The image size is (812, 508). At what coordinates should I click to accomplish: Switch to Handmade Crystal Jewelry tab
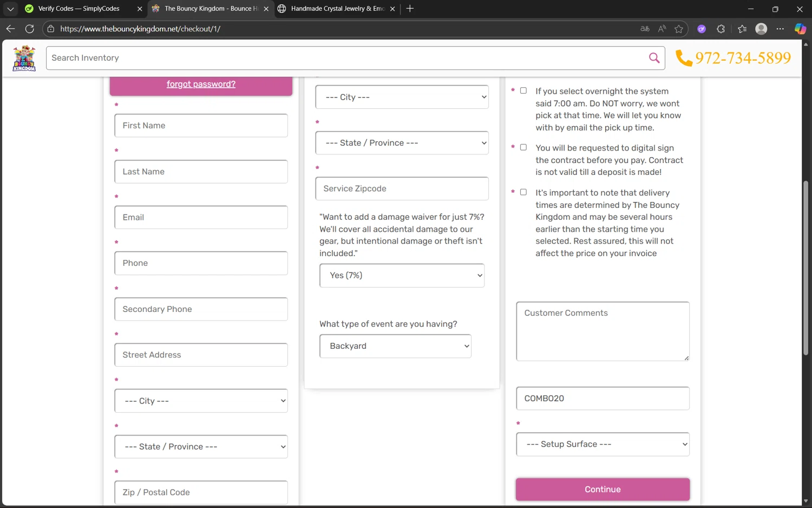pos(337,9)
